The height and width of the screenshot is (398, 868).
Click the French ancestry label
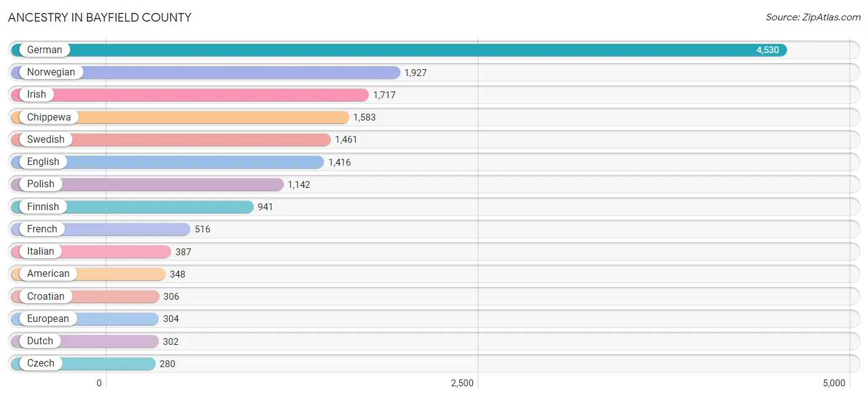pos(42,229)
